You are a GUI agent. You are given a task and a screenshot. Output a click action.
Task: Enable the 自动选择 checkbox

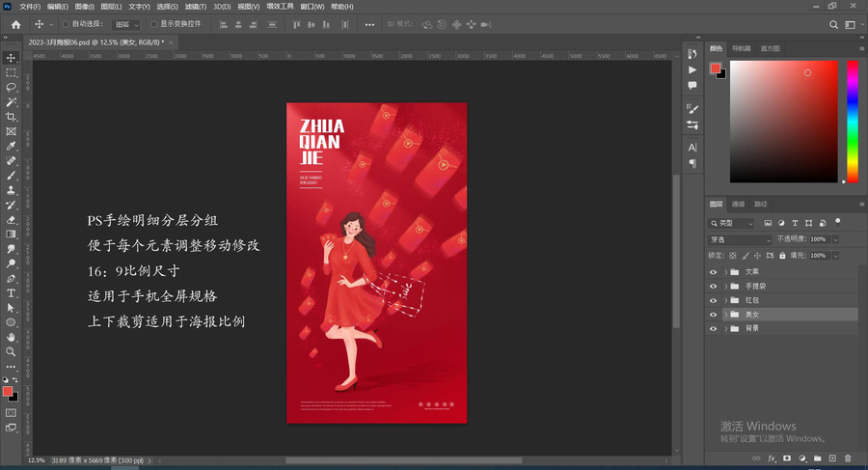coord(66,24)
